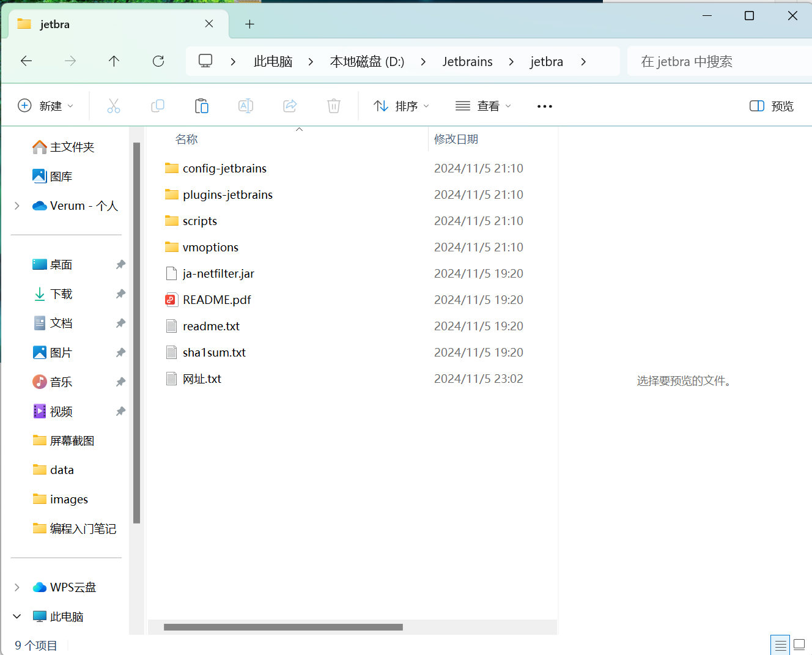Click the navigation pane vertical scrollbar
The image size is (812, 655).
[137, 333]
